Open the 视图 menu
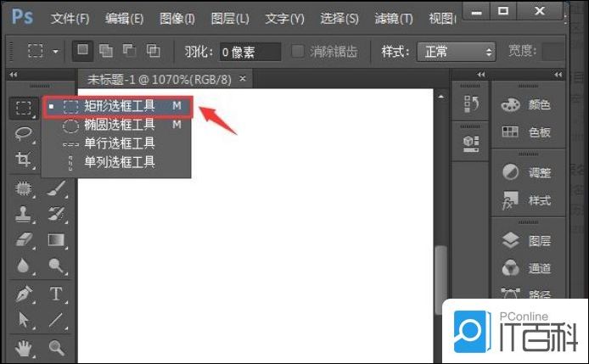The image size is (589, 364). point(442,19)
